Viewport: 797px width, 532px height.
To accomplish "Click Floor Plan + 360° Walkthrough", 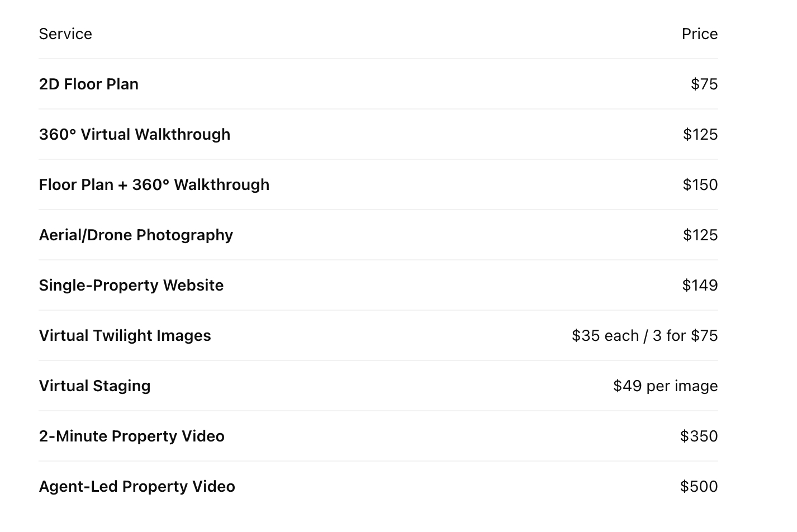I will 154,185.
